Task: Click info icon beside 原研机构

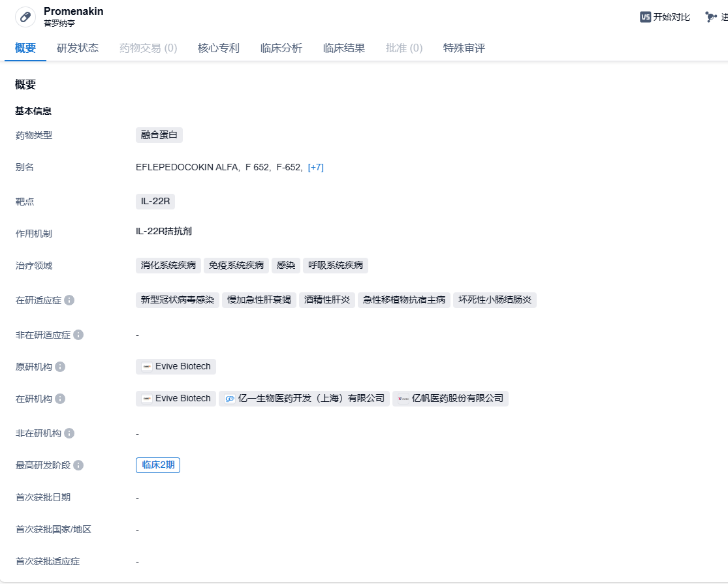Action: 60,367
